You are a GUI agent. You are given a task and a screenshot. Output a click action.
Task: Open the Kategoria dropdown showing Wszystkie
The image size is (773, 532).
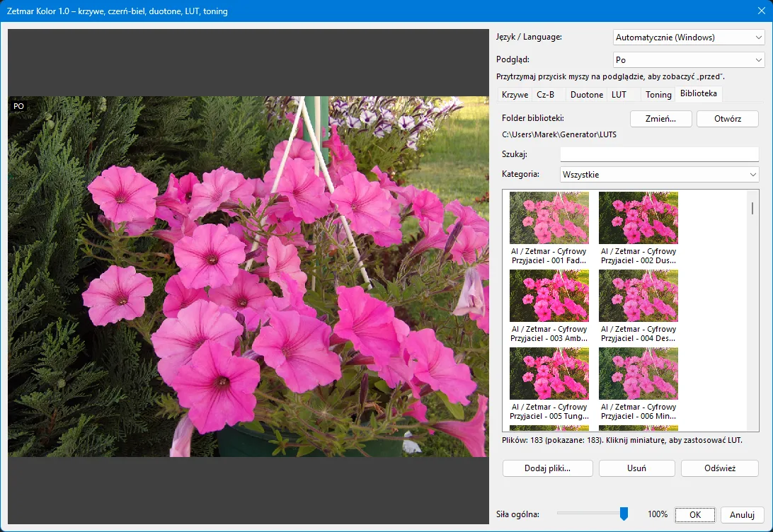coord(659,174)
